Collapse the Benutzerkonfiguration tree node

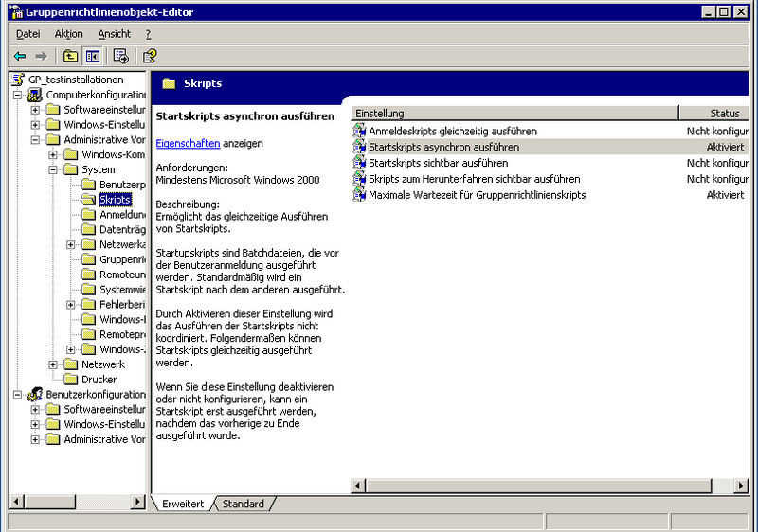point(18,395)
